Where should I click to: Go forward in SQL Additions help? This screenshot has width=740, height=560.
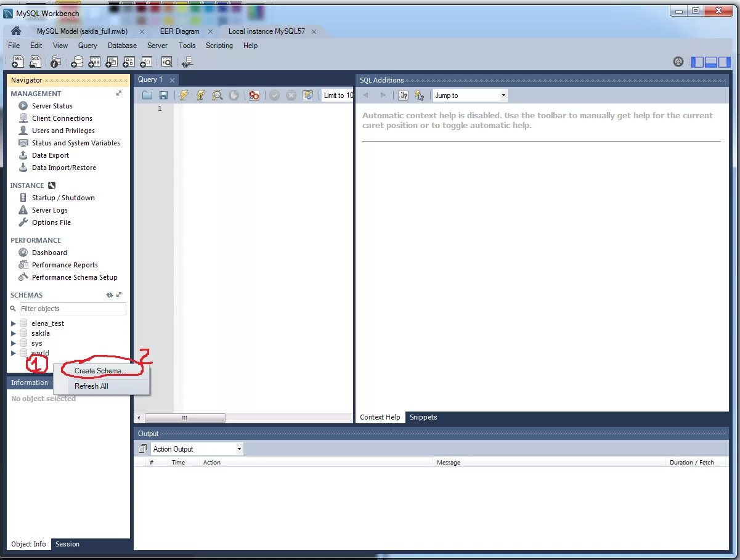[x=383, y=95]
